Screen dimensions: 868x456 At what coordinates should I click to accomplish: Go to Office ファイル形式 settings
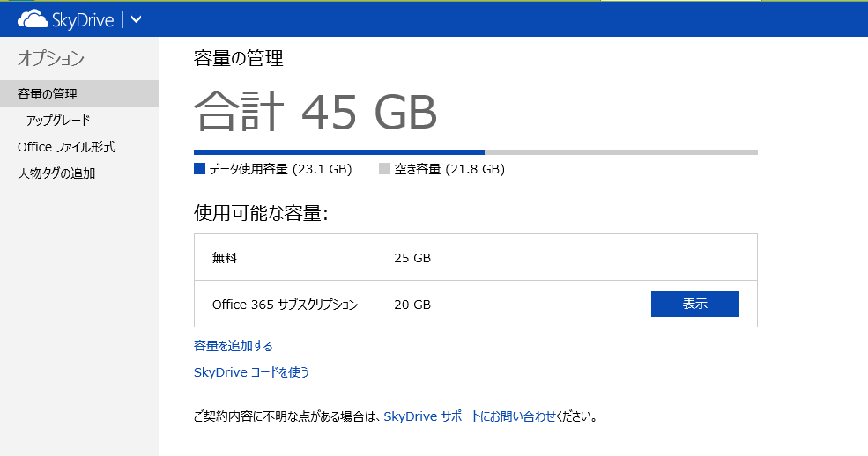(67, 147)
